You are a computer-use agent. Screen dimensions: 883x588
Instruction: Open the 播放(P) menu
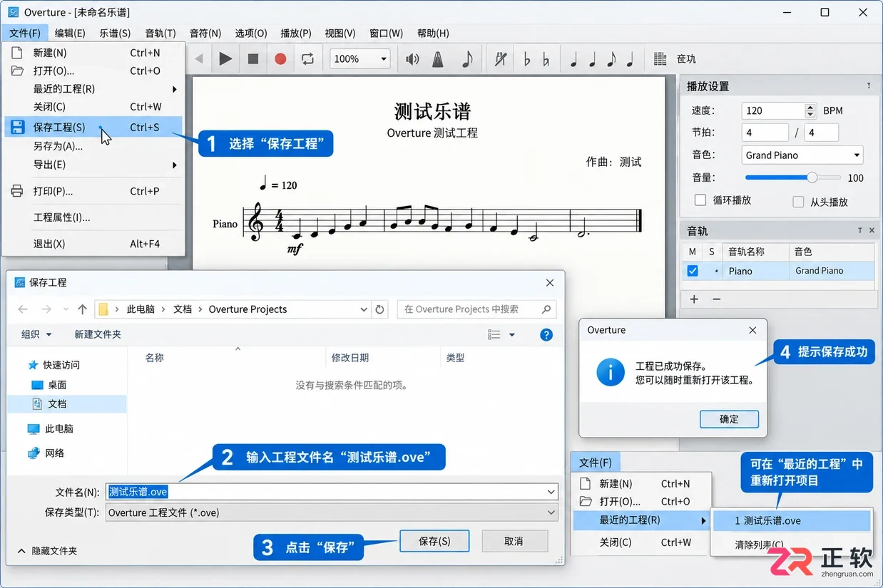[x=296, y=33]
